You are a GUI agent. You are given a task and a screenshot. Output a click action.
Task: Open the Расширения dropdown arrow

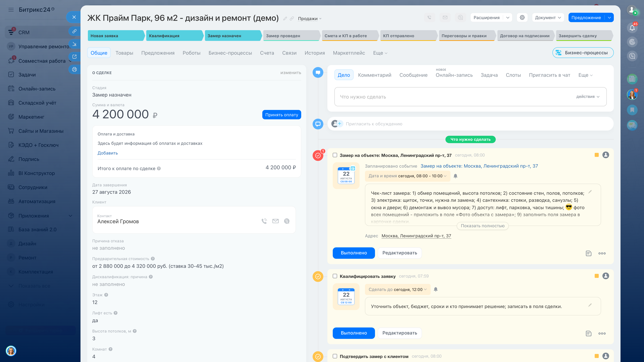point(508,17)
